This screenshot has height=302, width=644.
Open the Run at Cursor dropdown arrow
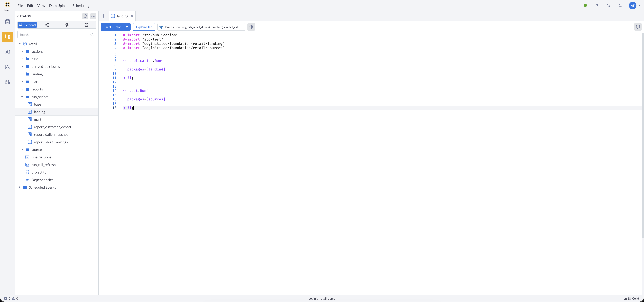coord(127,27)
